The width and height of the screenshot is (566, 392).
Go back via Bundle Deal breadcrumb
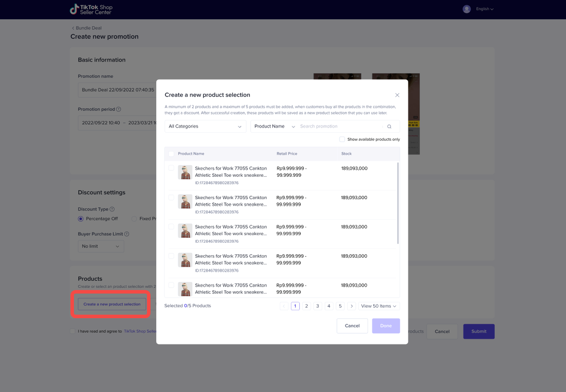coord(87,28)
